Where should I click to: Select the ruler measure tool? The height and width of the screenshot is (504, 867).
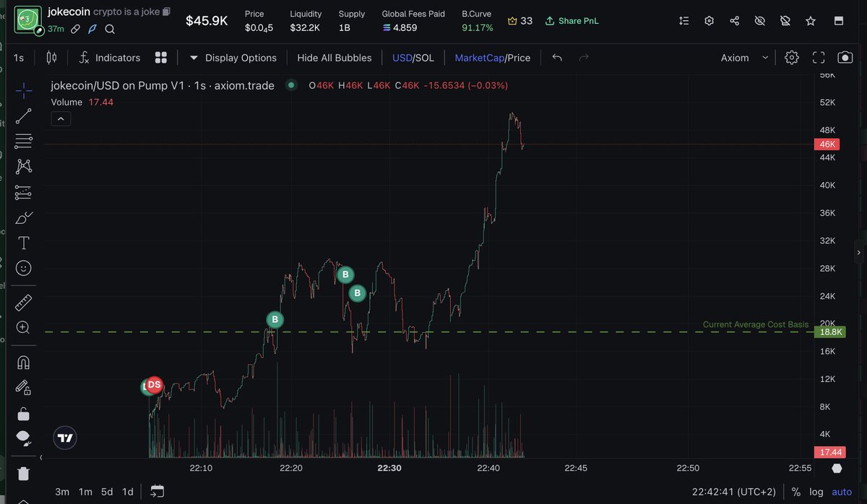(23, 302)
